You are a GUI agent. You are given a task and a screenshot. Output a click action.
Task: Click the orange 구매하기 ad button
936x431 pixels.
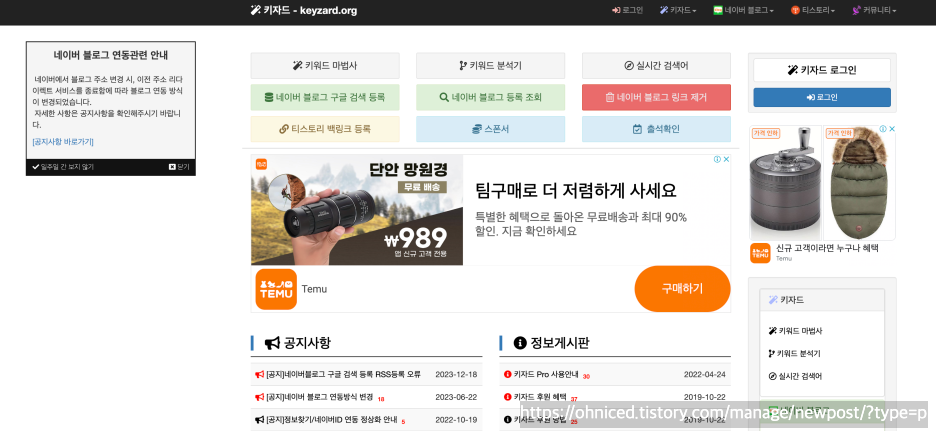point(682,288)
